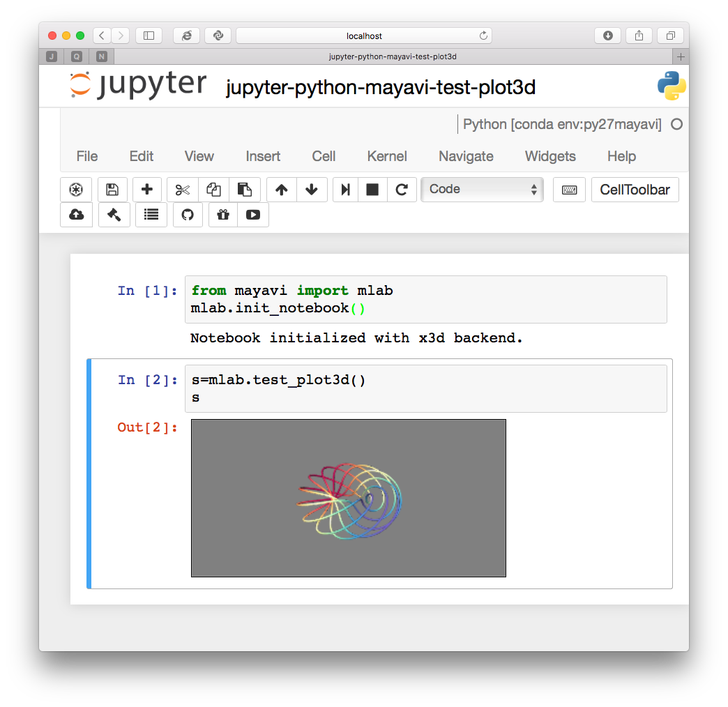Click the CellToolbar button
Screen dimensions: 728x707
point(635,190)
